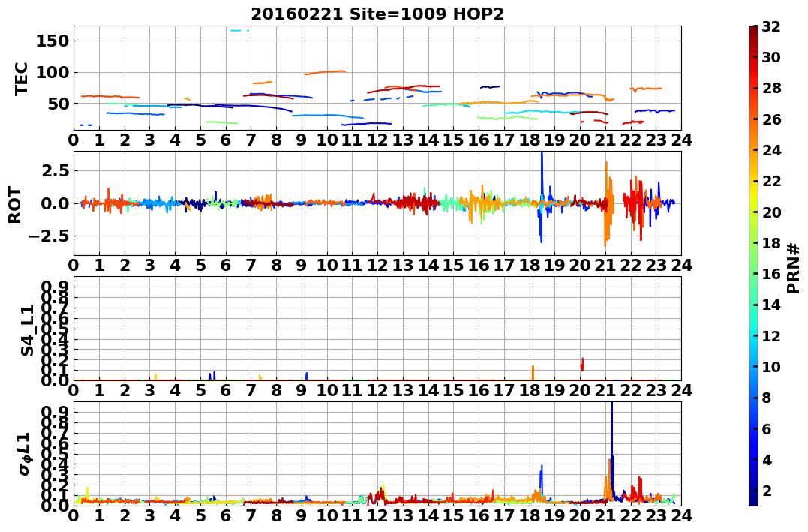Click colorbar tick label 26

(771, 119)
